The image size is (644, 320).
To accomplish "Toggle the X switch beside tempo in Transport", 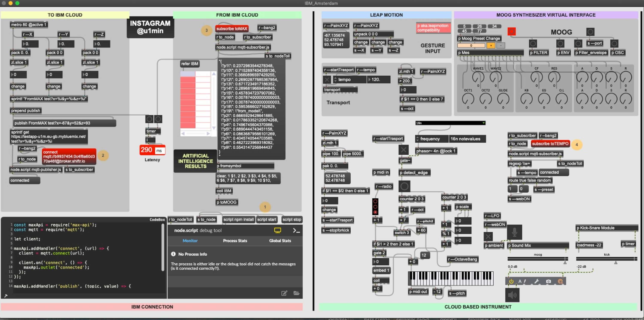I will (x=327, y=80).
